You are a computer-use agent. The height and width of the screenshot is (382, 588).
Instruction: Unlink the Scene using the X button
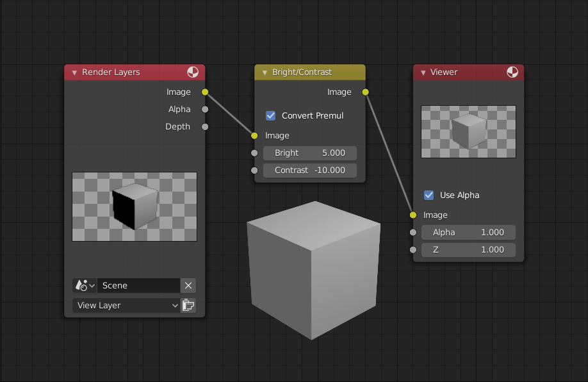[x=188, y=285]
